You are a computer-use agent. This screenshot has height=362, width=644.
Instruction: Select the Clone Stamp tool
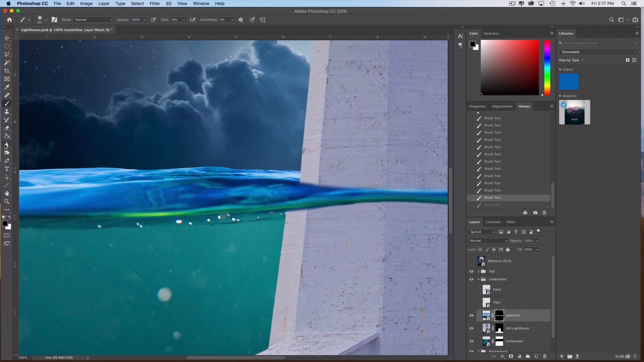coord(7,112)
